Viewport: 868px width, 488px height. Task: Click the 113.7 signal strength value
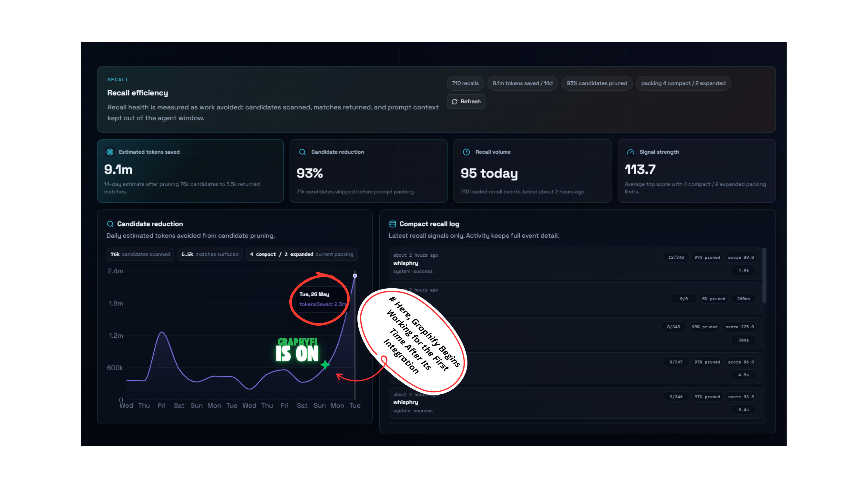pyautogui.click(x=640, y=169)
